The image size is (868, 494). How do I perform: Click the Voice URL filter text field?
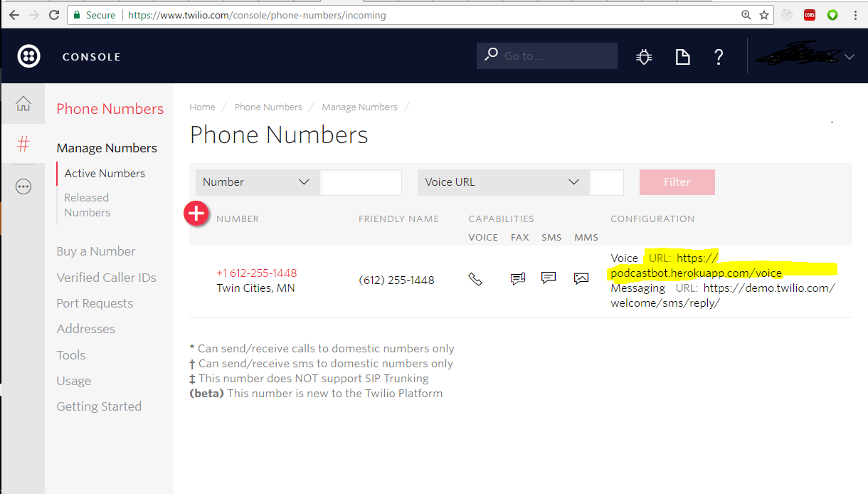[x=606, y=182]
